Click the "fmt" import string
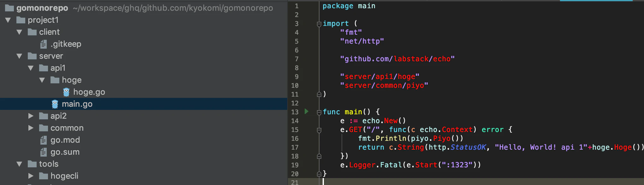This screenshot has width=644, height=185. click(x=351, y=33)
